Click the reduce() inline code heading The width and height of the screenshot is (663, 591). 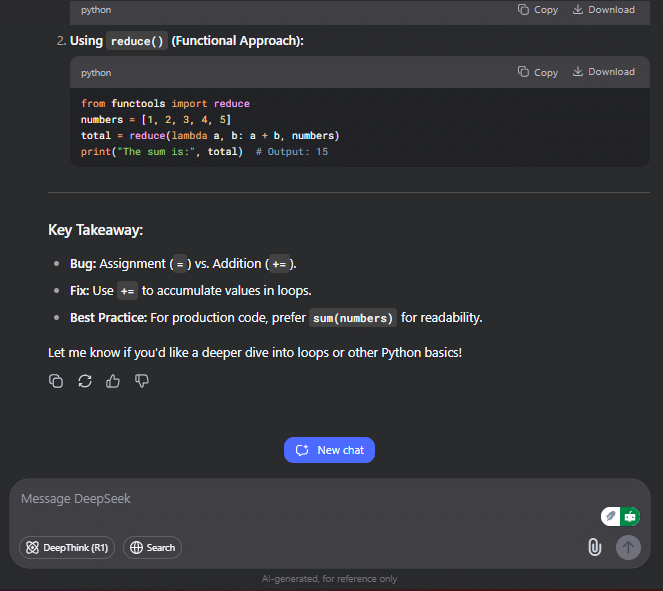[x=137, y=41]
